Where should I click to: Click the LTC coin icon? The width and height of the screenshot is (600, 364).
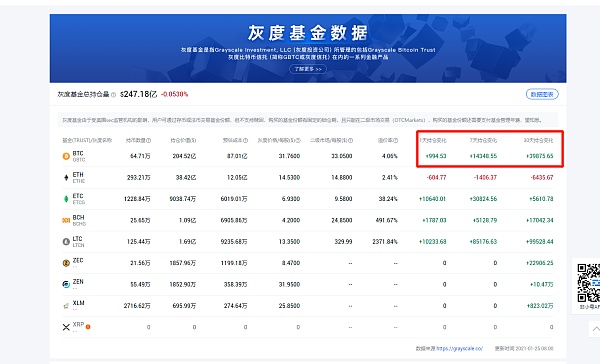[66, 242]
